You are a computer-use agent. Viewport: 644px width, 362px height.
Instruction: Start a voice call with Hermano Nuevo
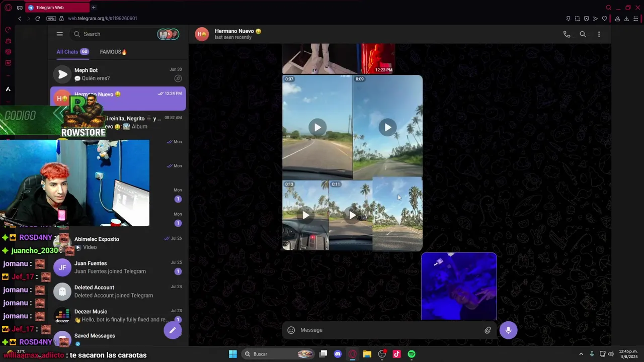click(567, 34)
